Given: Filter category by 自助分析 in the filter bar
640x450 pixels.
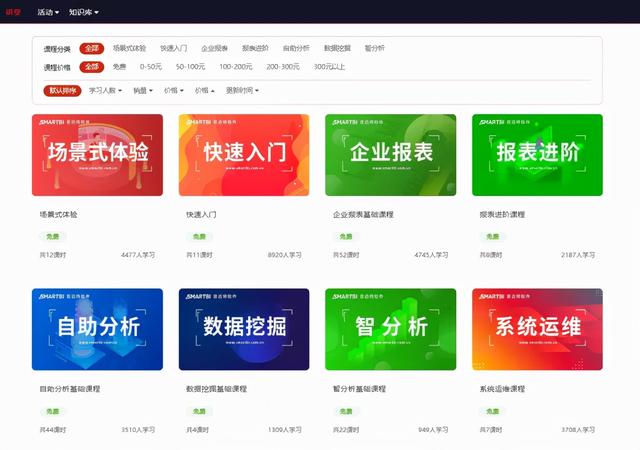Looking at the screenshot, I should coord(296,48).
